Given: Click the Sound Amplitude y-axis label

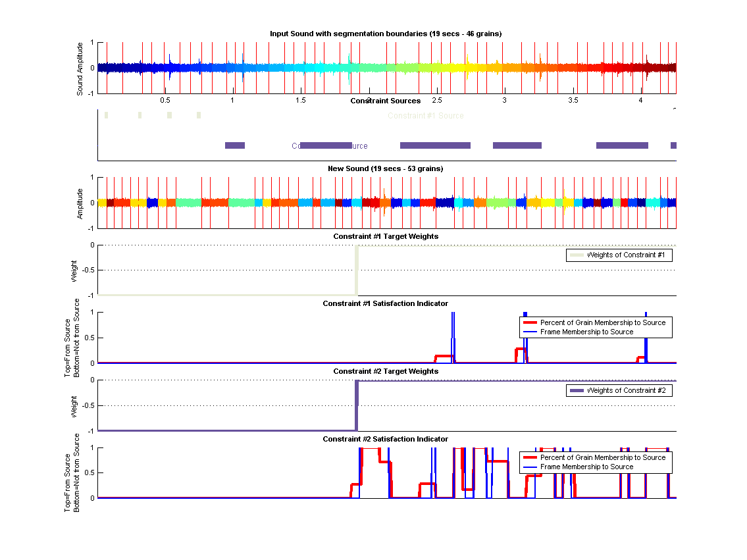Looking at the screenshot, I should click(80, 68).
